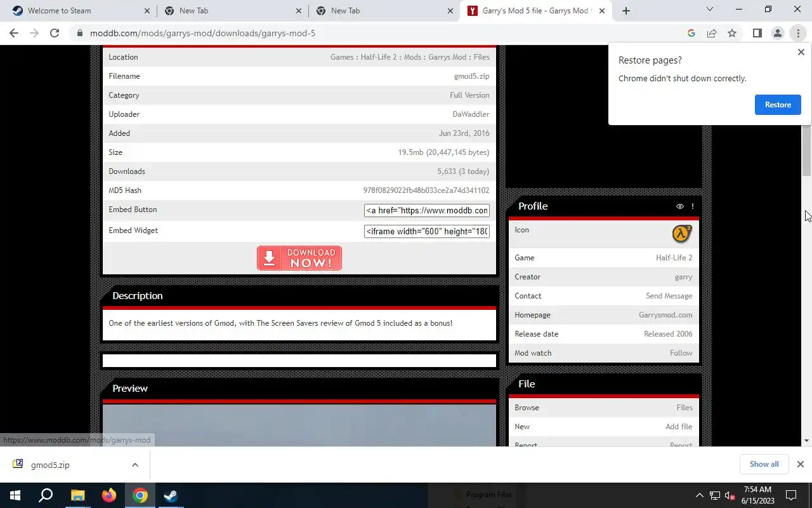
Task: Open the Chrome profile avatar
Action: [x=777, y=33]
